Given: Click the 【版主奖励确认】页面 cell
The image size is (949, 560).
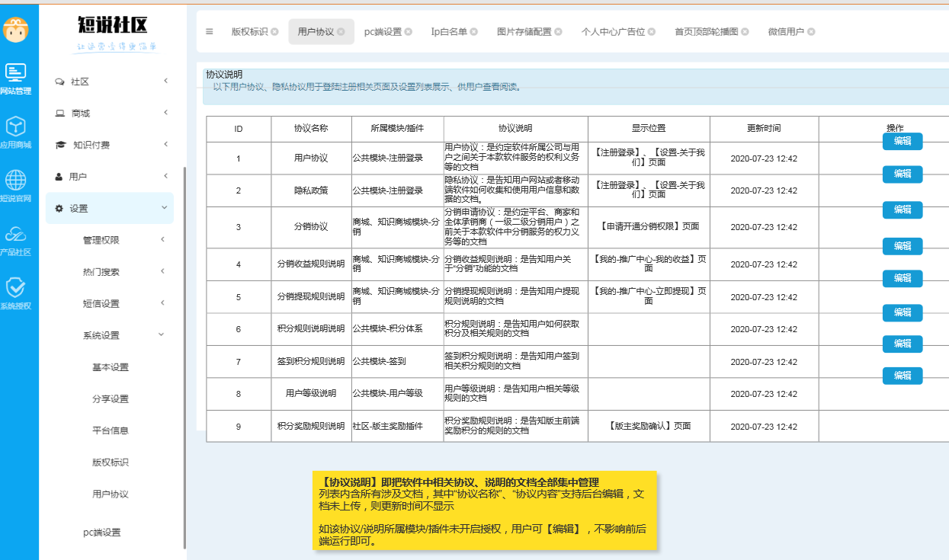Looking at the screenshot, I should (649, 427).
